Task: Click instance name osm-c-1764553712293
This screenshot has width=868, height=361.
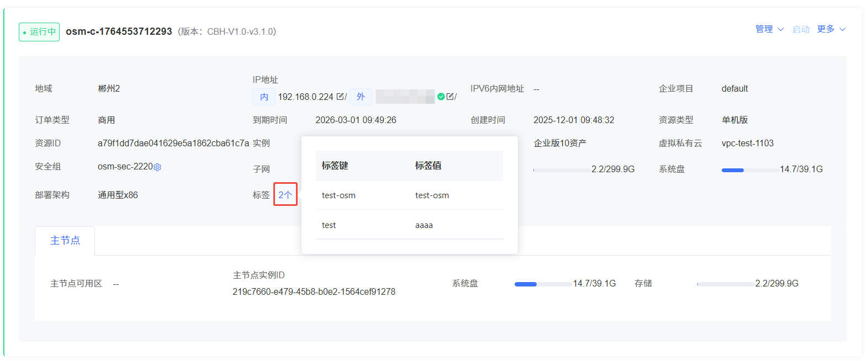Action: click(x=119, y=31)
